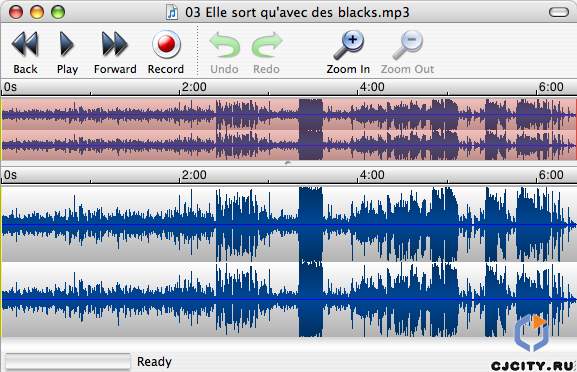Image resolution: width=577 pixels, height=372 pixels.
Task: Click the 2:00 mark on lower ruler
Action: click(x=194, y=175)
